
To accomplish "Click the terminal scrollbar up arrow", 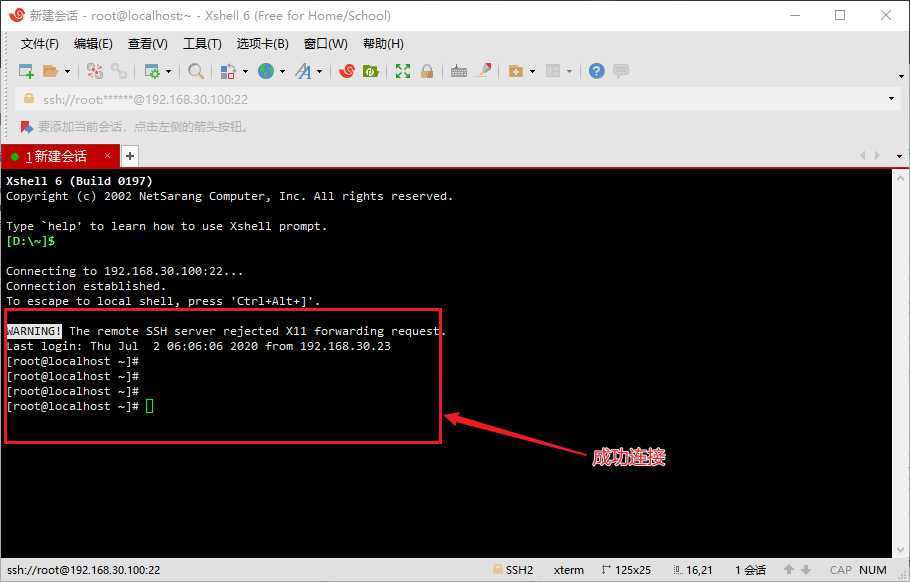I will tap(901, 178).
